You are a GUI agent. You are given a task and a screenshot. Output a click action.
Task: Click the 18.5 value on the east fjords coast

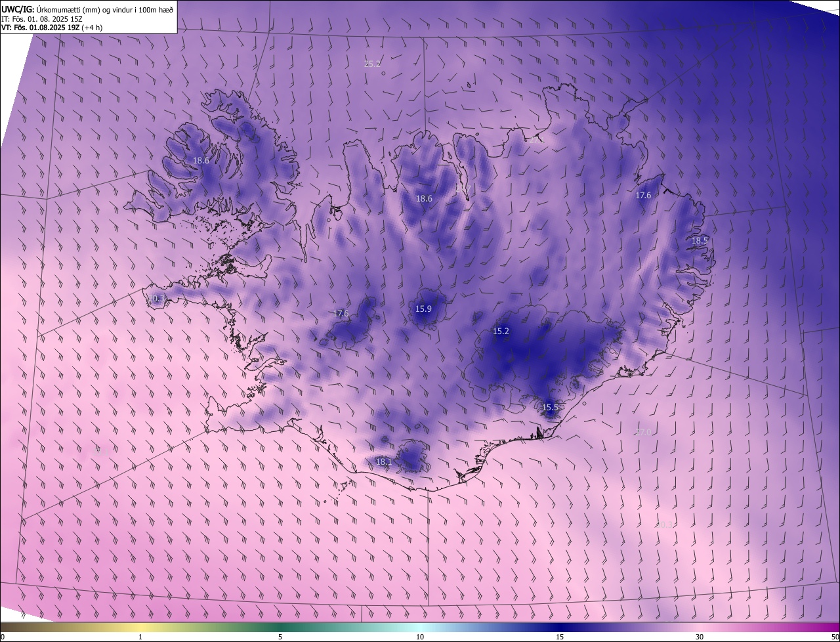(x=700, y=240)
